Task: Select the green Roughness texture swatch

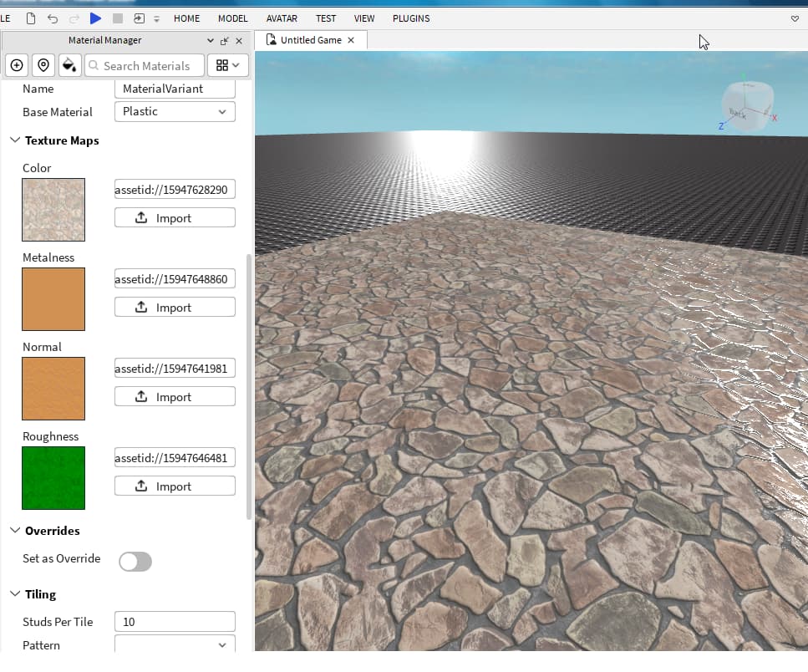Action: click(53, 478)
